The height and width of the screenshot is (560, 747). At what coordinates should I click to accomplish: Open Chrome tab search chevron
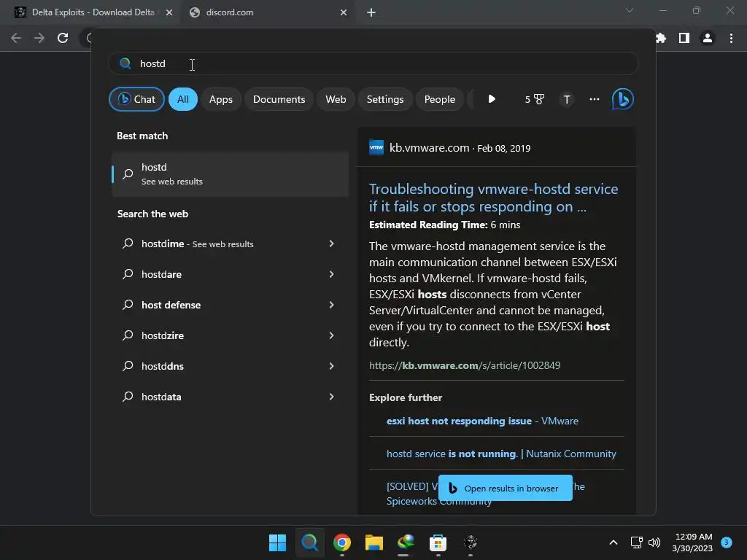point(630,10)
